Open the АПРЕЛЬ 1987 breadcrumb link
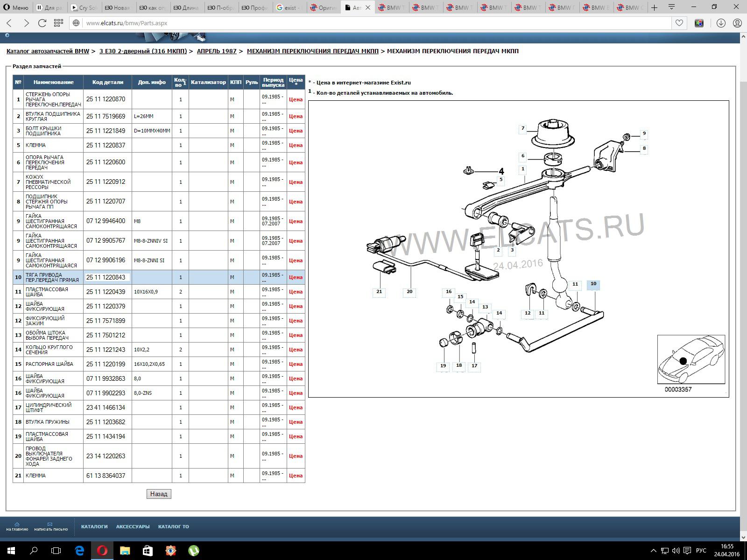This screenshot has height=560, width=747. point(217,51)
